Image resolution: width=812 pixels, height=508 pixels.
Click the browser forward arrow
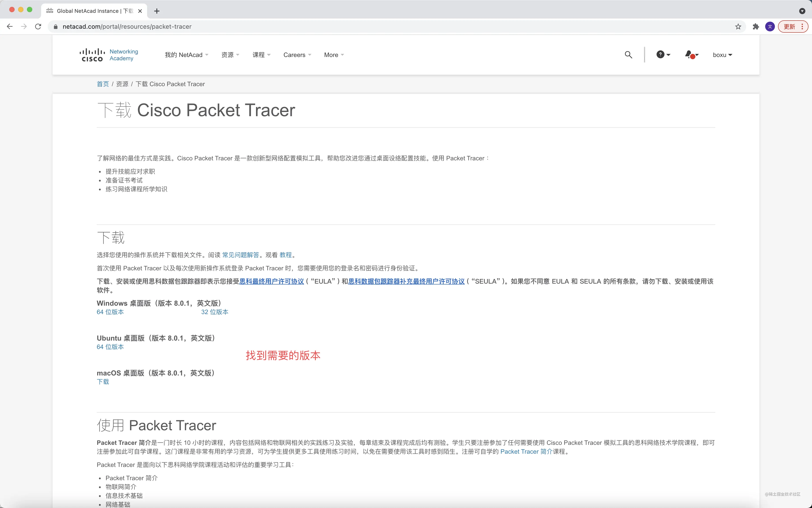[24, 27]
